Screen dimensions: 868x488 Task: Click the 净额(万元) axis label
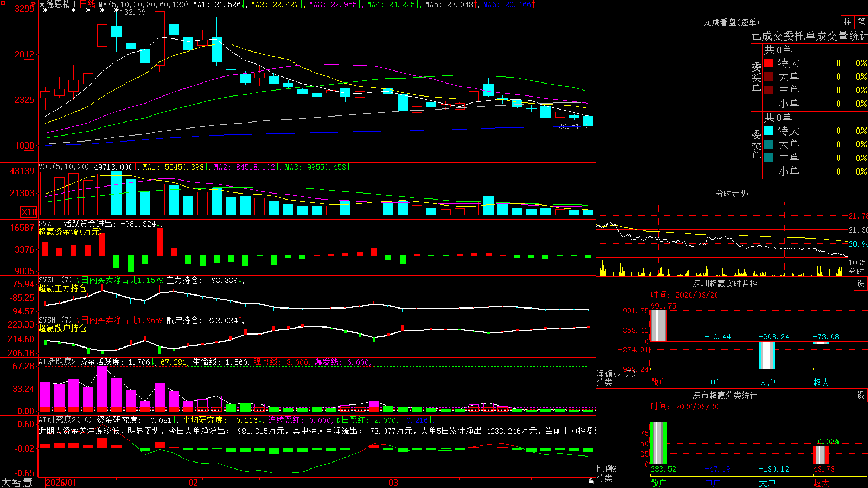point(616,374)
